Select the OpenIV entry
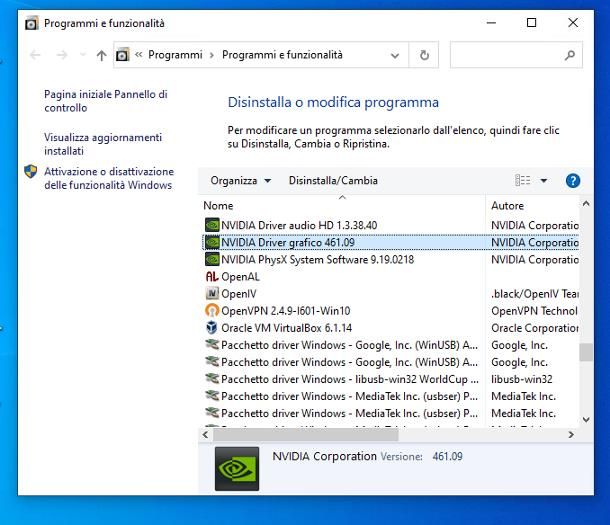The width and height of the screenshot is (610, 525). tap(239, 294)
